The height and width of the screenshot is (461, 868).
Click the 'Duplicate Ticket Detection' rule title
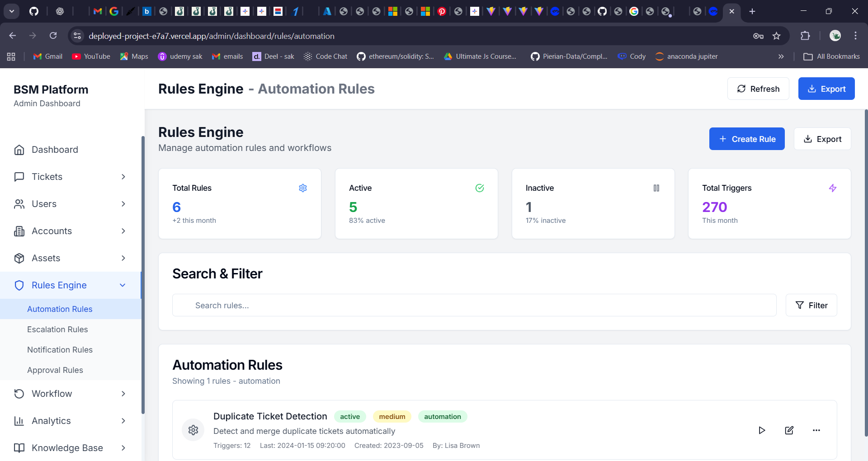270,416
